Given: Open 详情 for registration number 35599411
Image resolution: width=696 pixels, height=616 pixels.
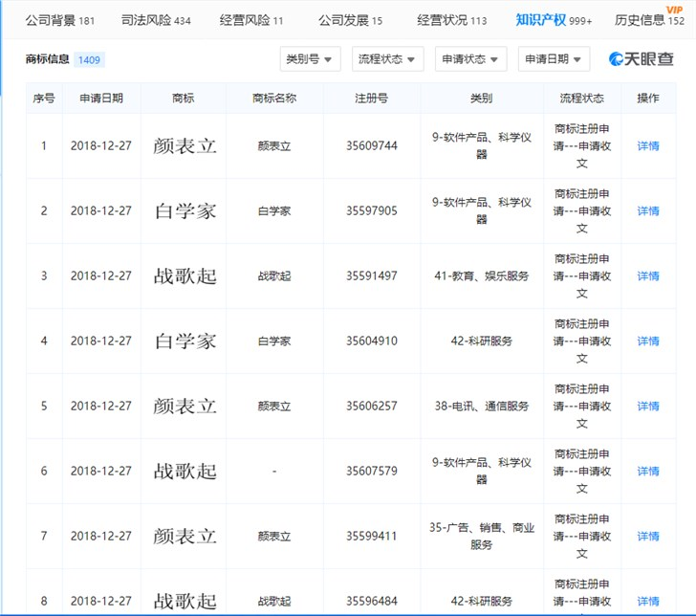Looking at the screenshot, I should pos(648,537).
